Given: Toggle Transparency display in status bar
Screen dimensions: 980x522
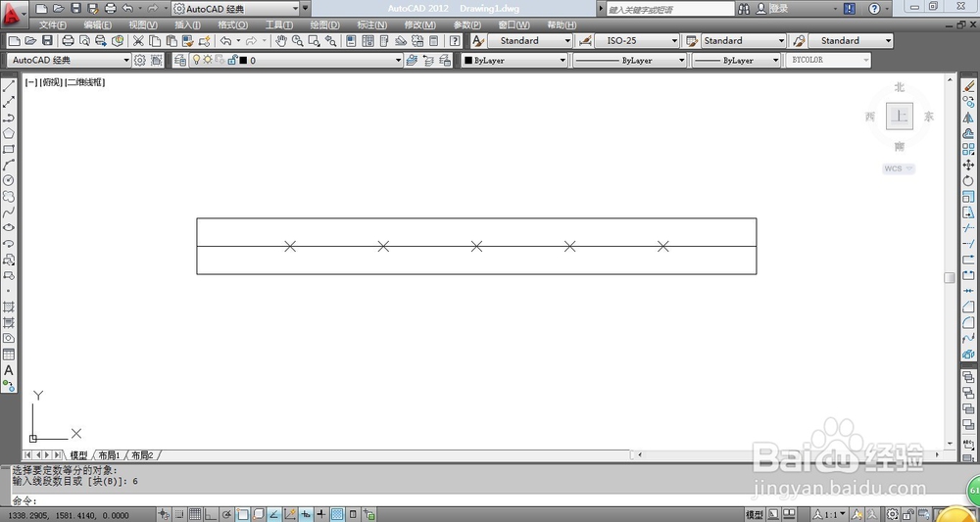Looking at the screenshot, I should pos(337,514).
